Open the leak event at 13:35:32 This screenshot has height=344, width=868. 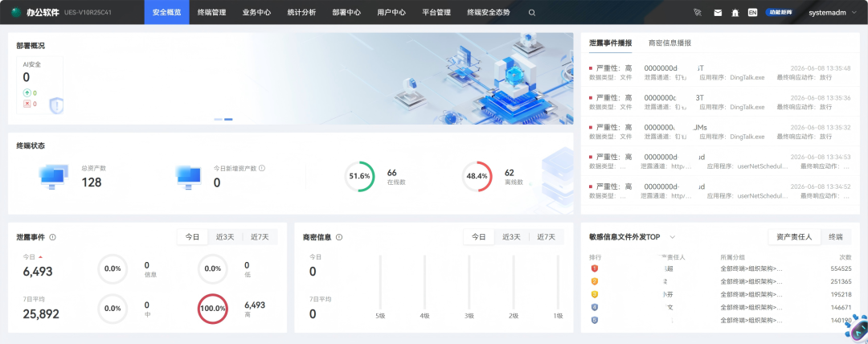click(x=719, y=132)
